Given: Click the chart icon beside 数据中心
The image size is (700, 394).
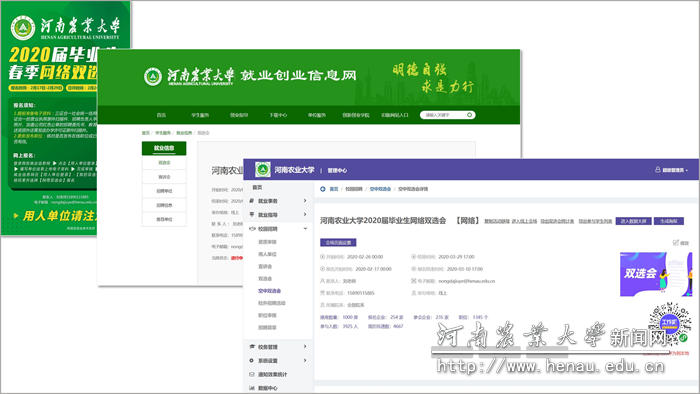Looking at the screenshot, I should pyautogui.click(x=252, y=388).
